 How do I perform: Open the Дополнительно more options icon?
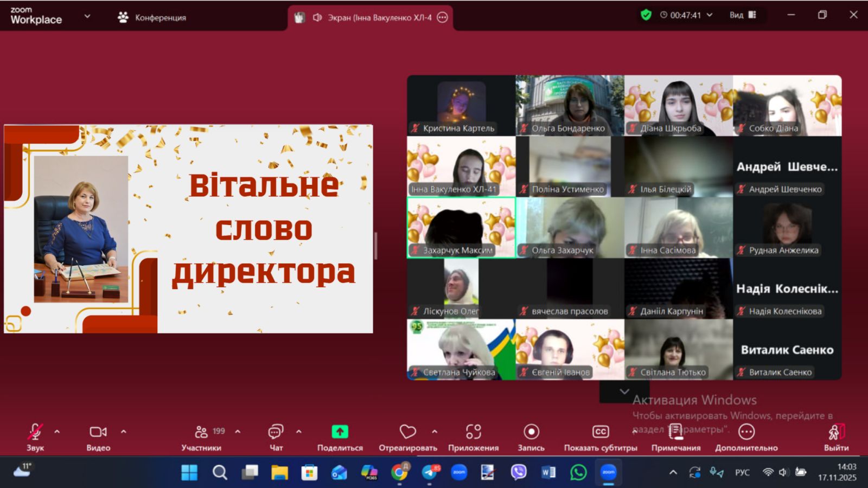point(746,432)
